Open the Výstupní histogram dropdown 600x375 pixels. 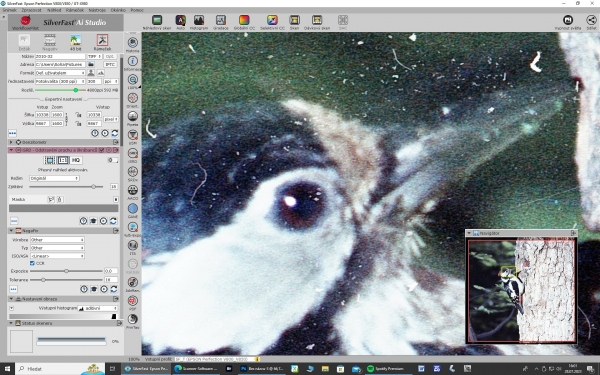98,308
